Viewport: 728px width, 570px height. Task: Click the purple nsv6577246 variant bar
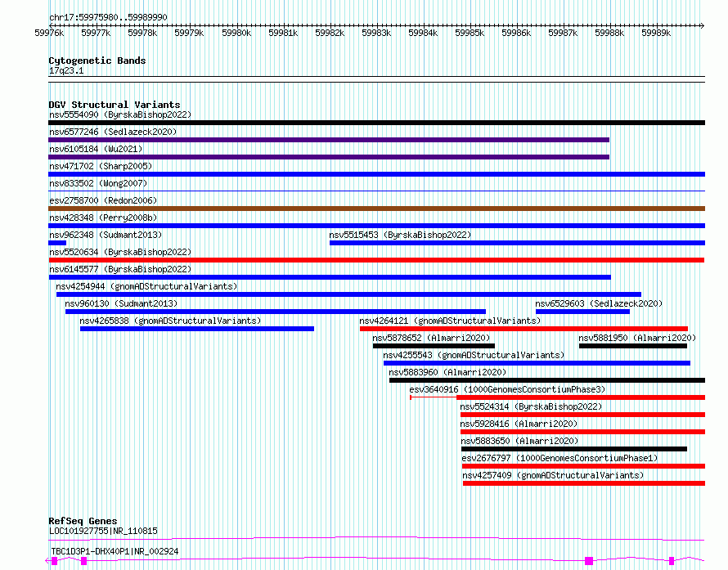pos(329,140)
